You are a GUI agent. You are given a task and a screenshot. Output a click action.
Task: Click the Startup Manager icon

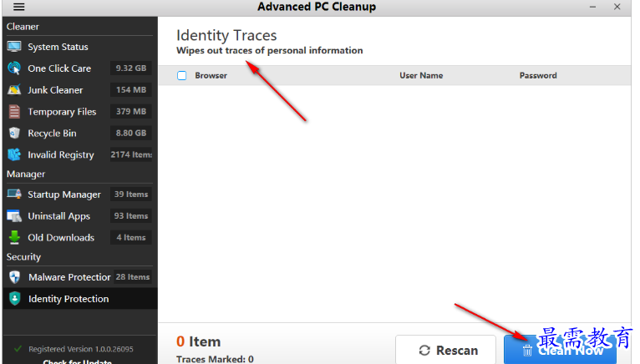(x=14, y=195)
